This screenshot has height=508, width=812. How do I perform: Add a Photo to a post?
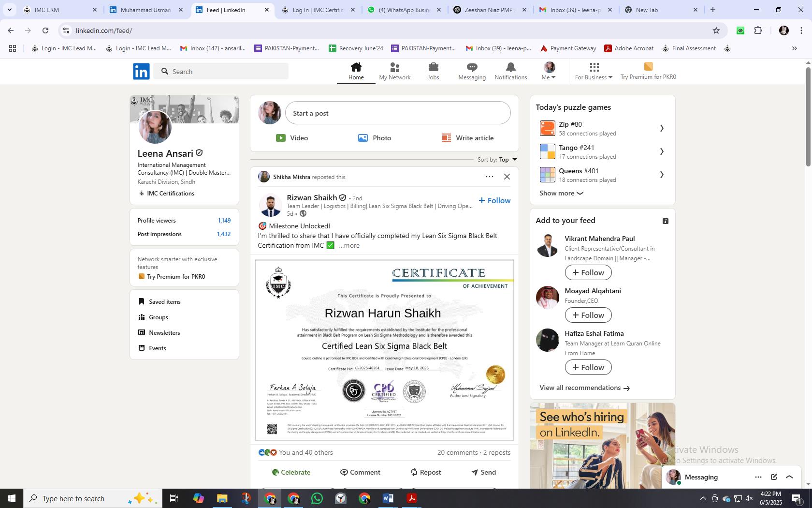click(x=375, y=138)
